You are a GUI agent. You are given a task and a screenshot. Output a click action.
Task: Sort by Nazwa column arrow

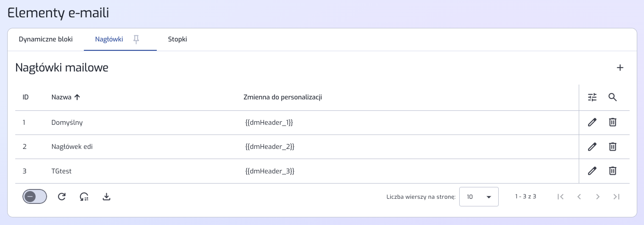pos(77,97)
